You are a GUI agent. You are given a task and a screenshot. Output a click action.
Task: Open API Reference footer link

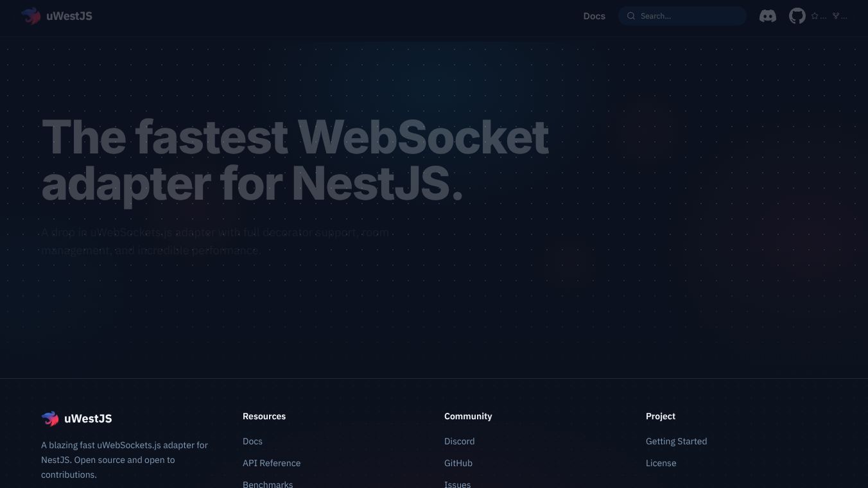(272, 463)
